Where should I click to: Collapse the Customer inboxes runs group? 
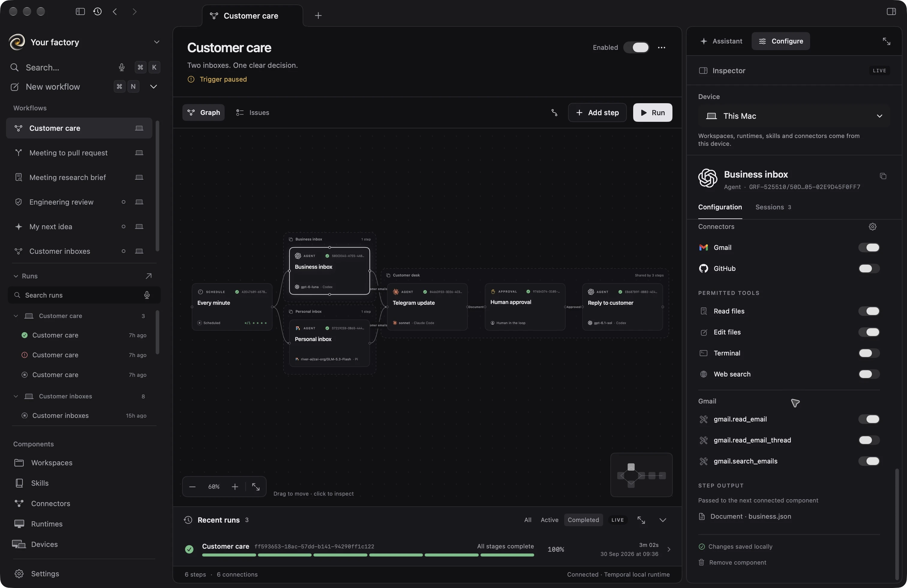click(x=16, y=396)
